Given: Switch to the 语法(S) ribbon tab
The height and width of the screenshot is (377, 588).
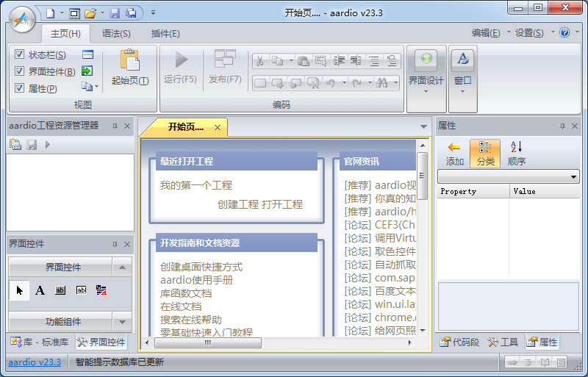Looking at the screenshot, I should tap(116, 33).
